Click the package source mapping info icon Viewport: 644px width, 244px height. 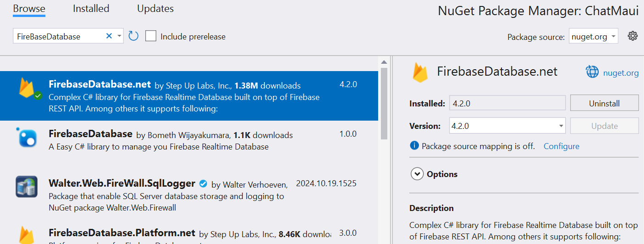(414, 146)
